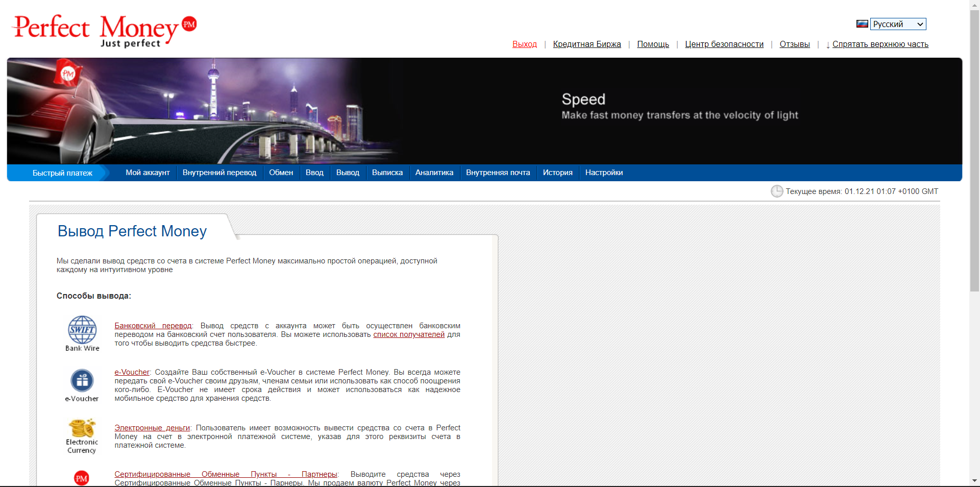Open the Кредитная Биржа link
Viewport: 980px width, 487px height.
587,44
